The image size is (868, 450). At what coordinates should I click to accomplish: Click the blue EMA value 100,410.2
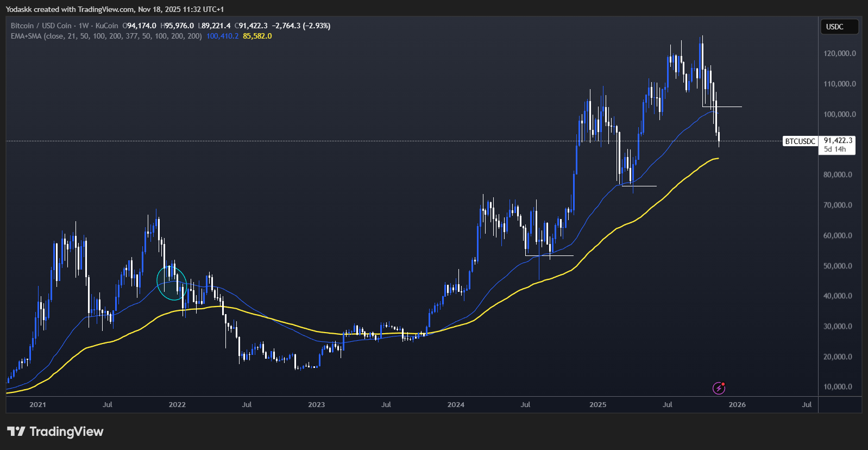click(x=222, y=36)
